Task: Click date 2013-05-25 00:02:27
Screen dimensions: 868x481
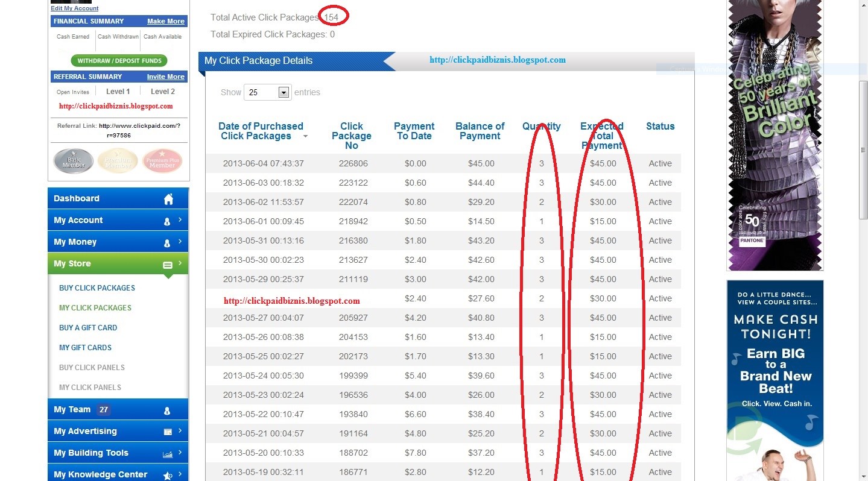Action: 264,356
